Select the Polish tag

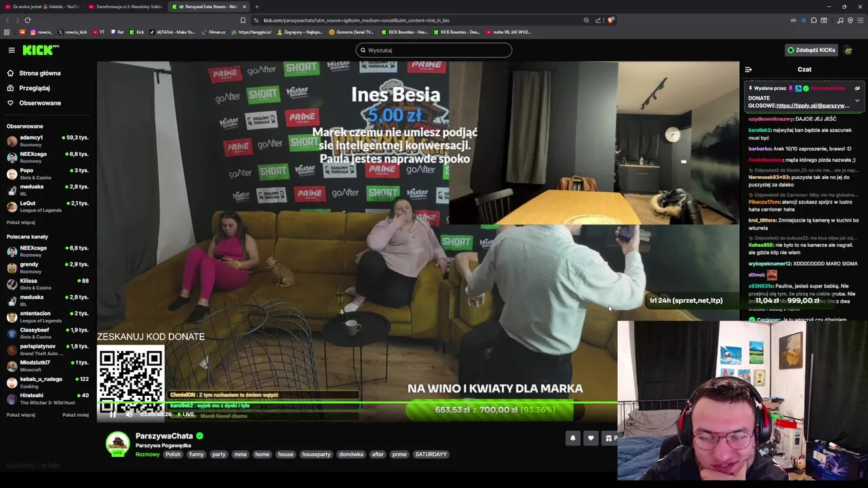pos(173,454)
